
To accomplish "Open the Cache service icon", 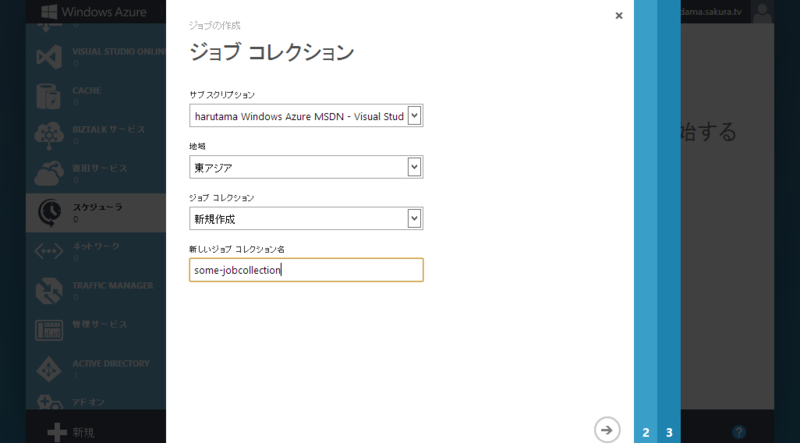I will tap(49, 95).
